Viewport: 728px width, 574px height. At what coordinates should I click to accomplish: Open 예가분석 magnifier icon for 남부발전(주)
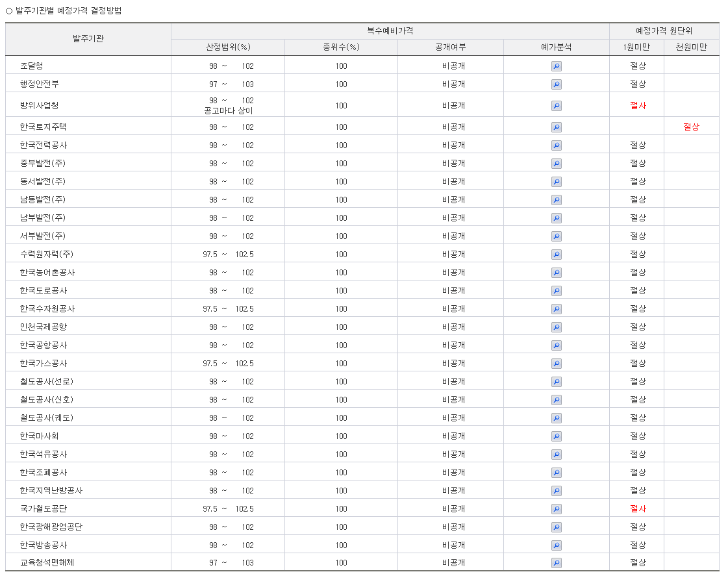(x=556, y=218)
